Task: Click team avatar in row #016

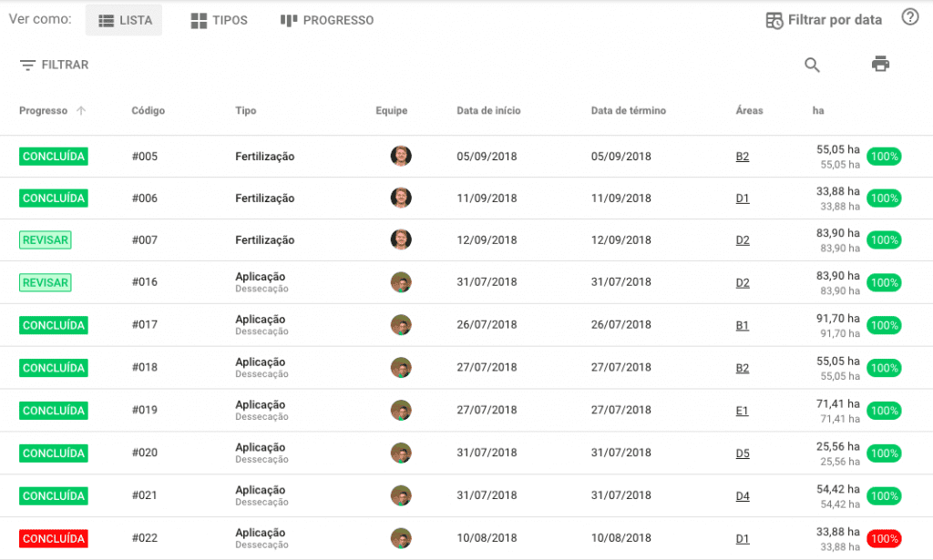Action: (401, 282)
